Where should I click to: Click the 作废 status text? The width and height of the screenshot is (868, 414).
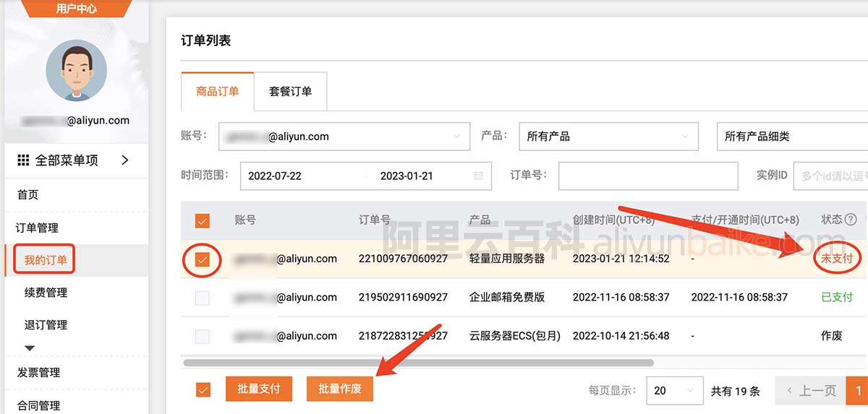(831, 336)
